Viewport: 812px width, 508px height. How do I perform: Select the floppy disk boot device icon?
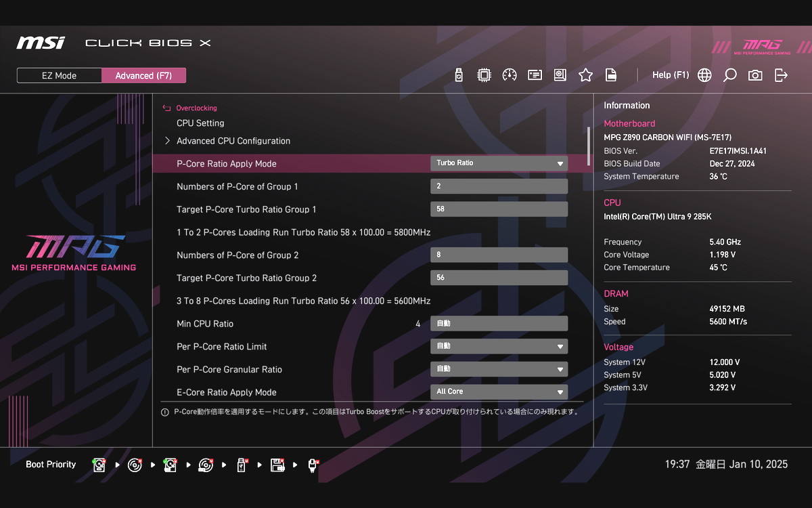[277, 465]
